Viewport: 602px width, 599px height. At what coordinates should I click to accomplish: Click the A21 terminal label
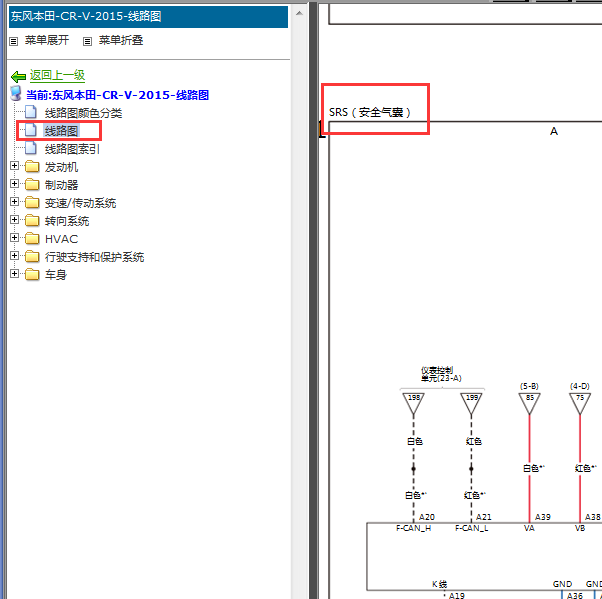483,517
